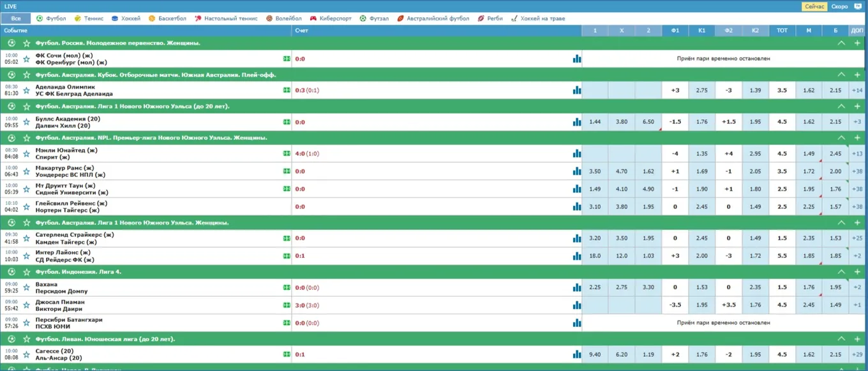Screen dimensions: 868x371
Task: Switch to the Теннис sport tab
Action: pos(89,19)
